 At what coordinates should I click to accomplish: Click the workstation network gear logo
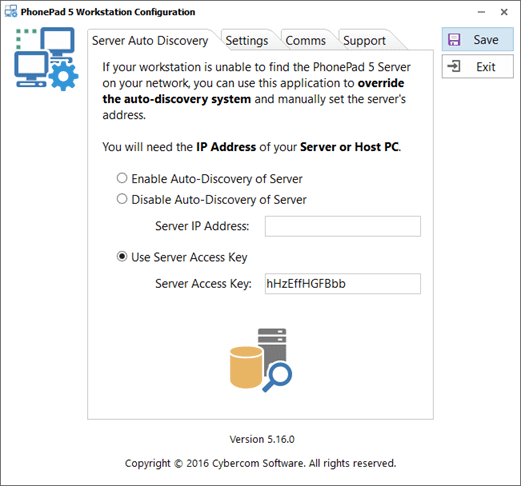coord(46,59)
